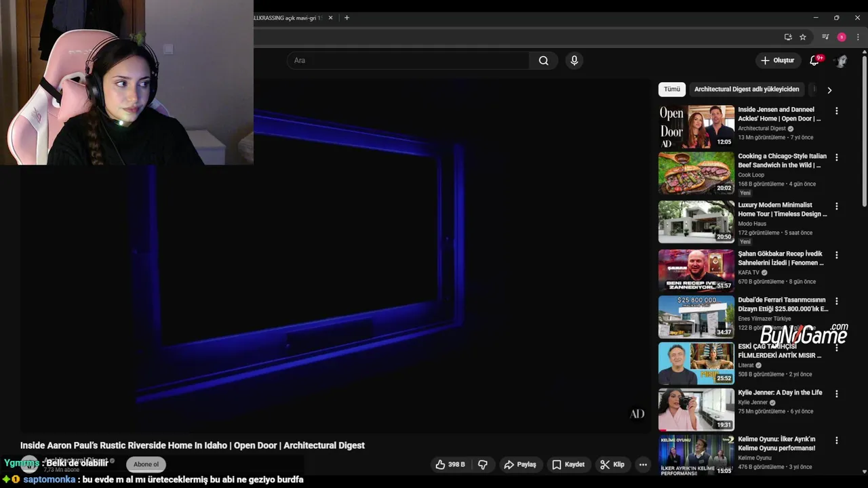Focus the Ara search field

408,60
